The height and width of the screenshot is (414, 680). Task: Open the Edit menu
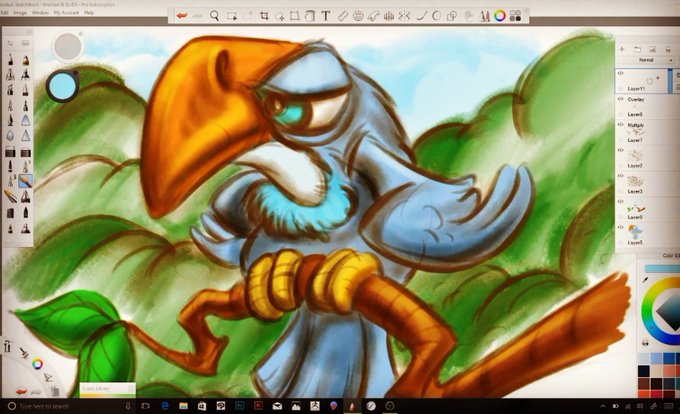click(4, 13)
